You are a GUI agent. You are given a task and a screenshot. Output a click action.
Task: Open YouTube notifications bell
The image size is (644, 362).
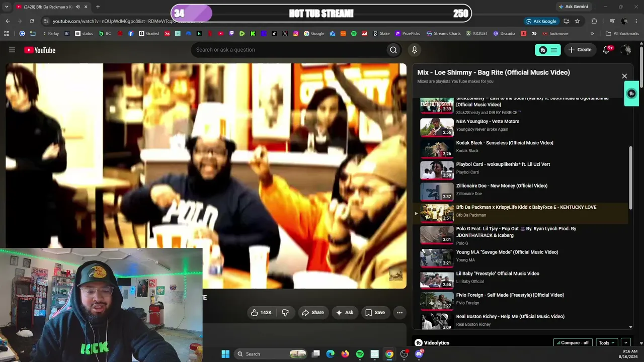click(606, 50)
